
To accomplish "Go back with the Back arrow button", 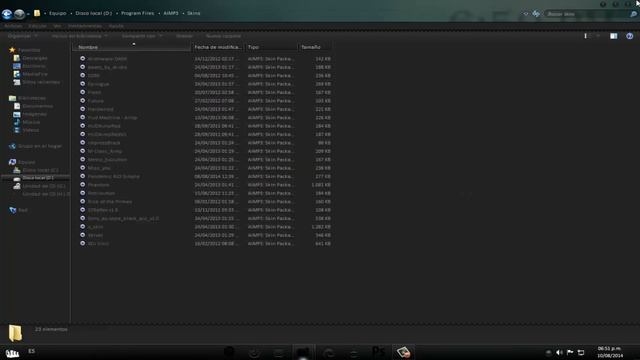I will click(7, 14).
